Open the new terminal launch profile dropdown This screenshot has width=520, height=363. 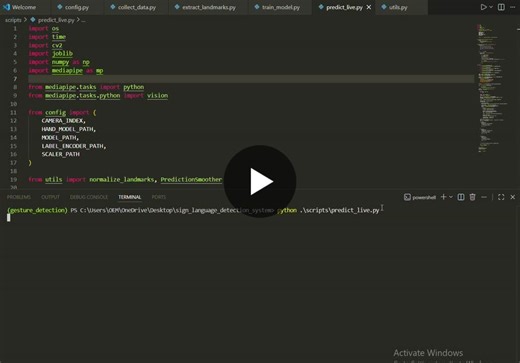(451, 197)
